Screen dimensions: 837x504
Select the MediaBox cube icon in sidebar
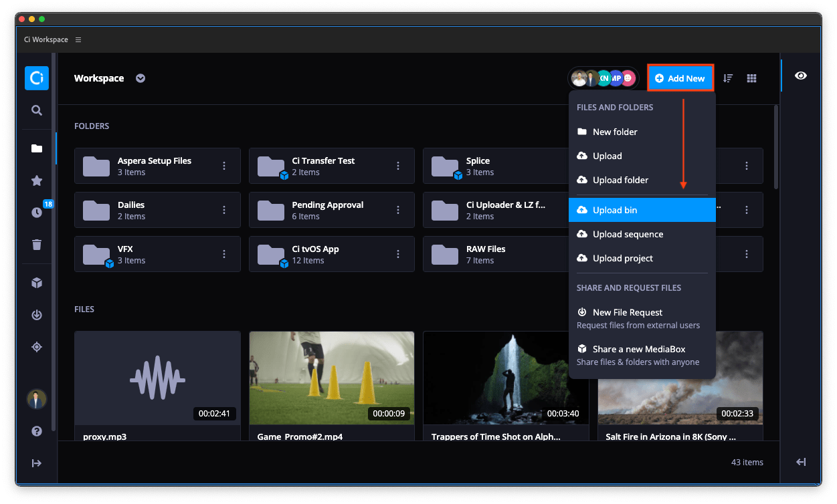36,283
